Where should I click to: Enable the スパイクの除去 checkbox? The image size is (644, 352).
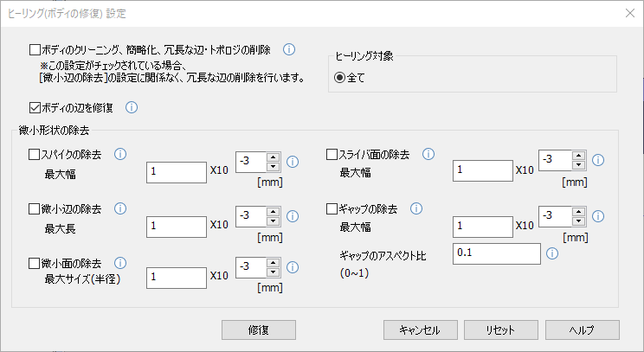(35, 155)
